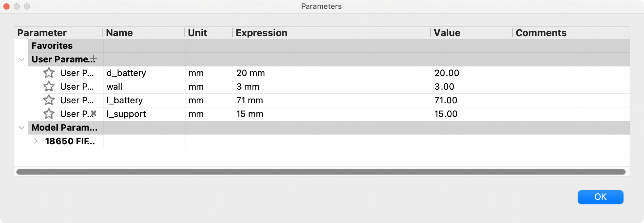Collapse the User Parameters section
Viewport: 644px width, 223px height.
(x=22, y=59)
